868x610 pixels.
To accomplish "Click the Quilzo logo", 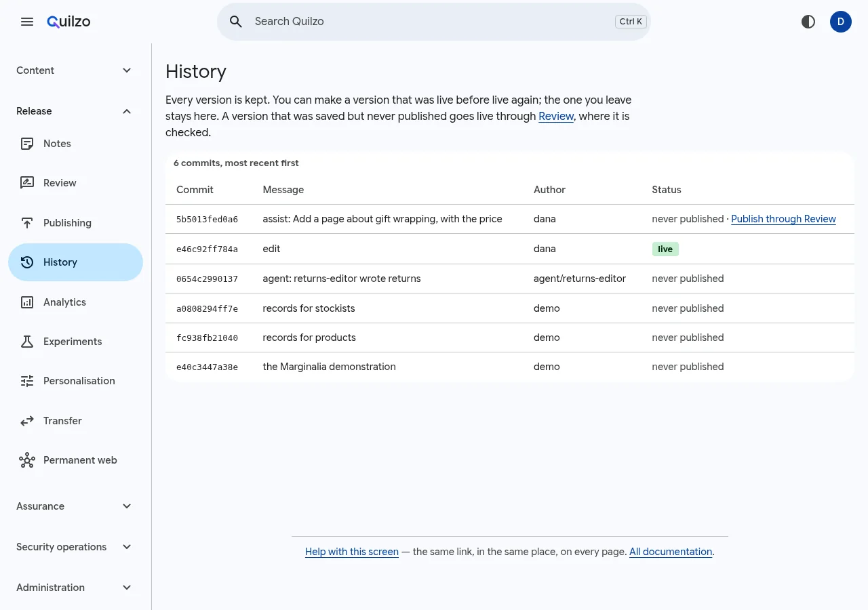I will click(68, 22).
